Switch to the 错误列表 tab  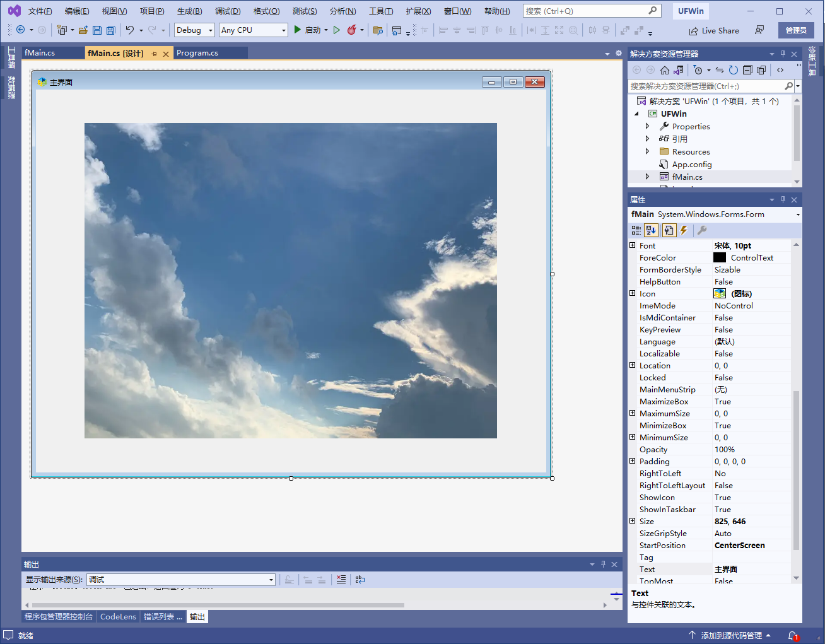click(163, 616)
